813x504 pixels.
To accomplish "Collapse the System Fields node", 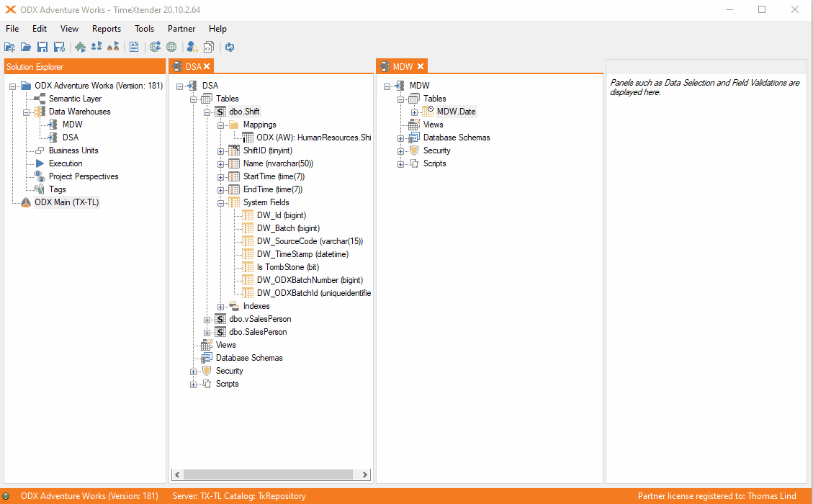I will click(220, 203).
